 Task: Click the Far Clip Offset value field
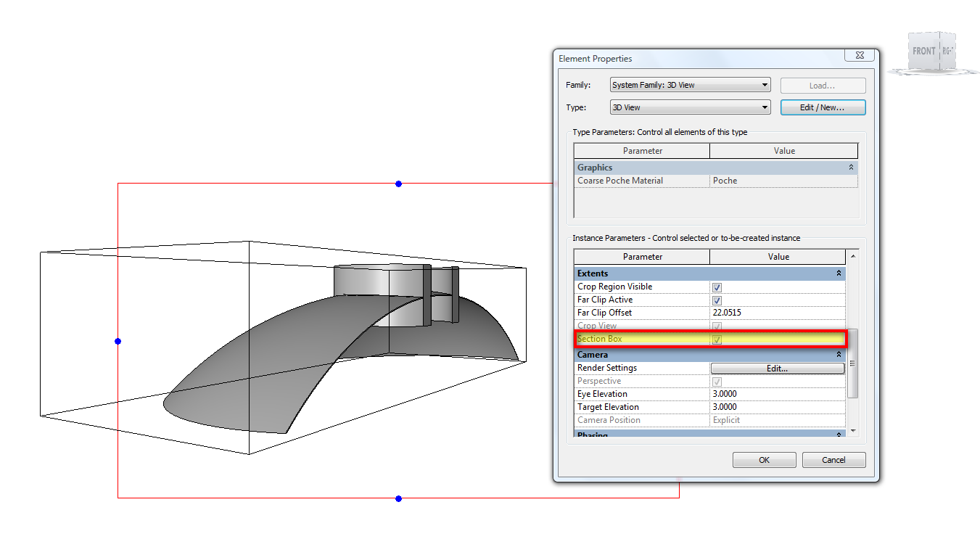[777, 313]
